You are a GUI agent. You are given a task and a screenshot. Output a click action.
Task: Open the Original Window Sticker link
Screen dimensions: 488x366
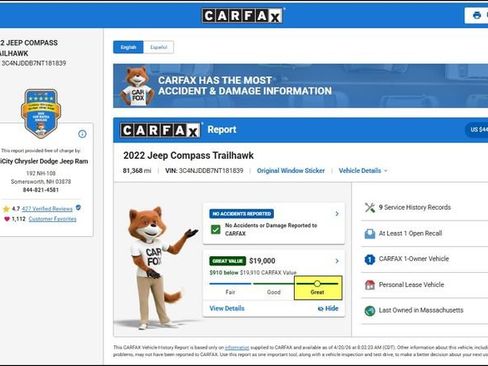291,171
